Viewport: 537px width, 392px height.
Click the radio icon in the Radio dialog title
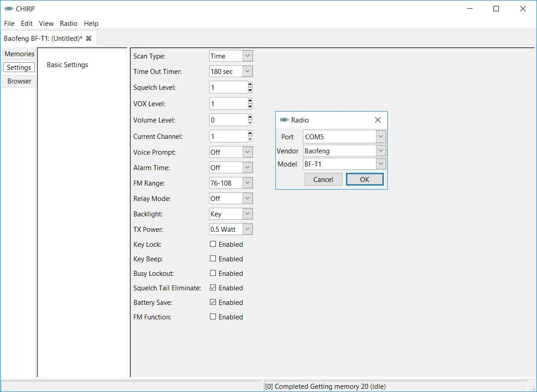coord(284,120)
